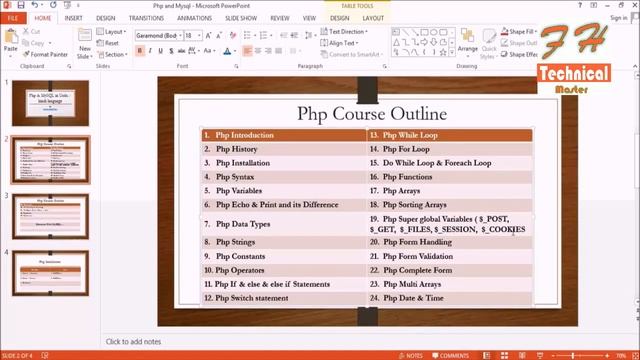Viewport: 640px width, 360px height.
Task: Select slide 3 thumbnail
Action: pos(50,216)
